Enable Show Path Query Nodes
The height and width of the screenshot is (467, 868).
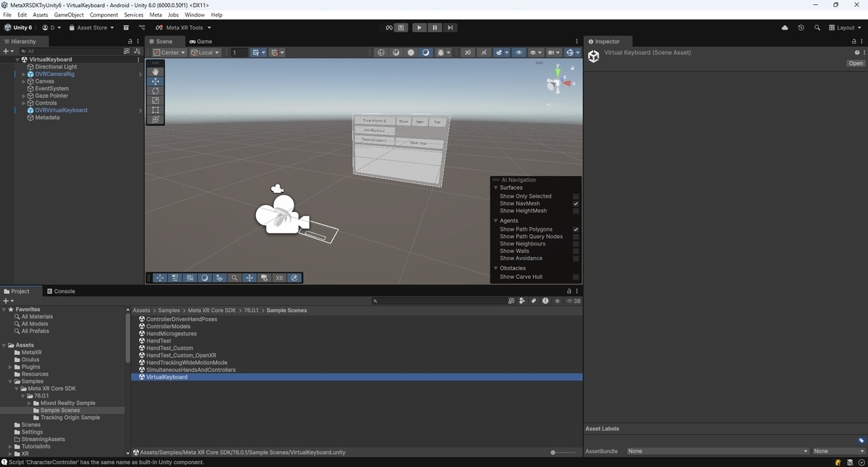point(576,237)
